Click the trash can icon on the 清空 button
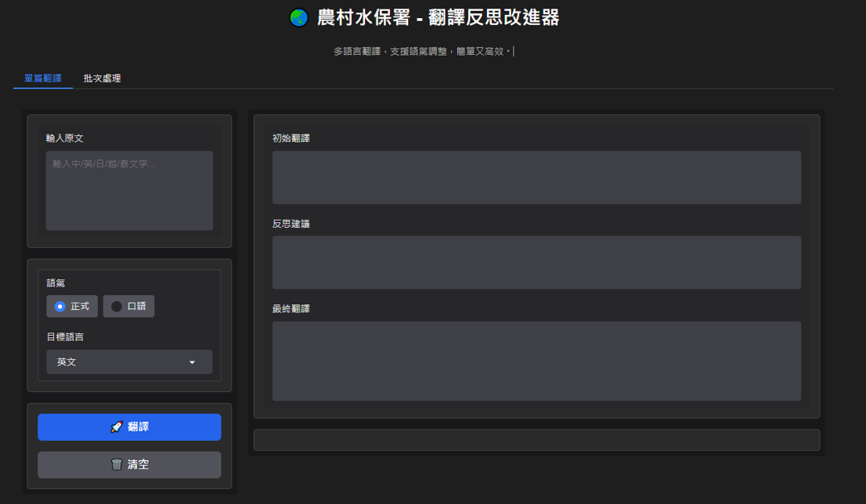The height and width of the screenshot is (504, 866). (116, 464)
